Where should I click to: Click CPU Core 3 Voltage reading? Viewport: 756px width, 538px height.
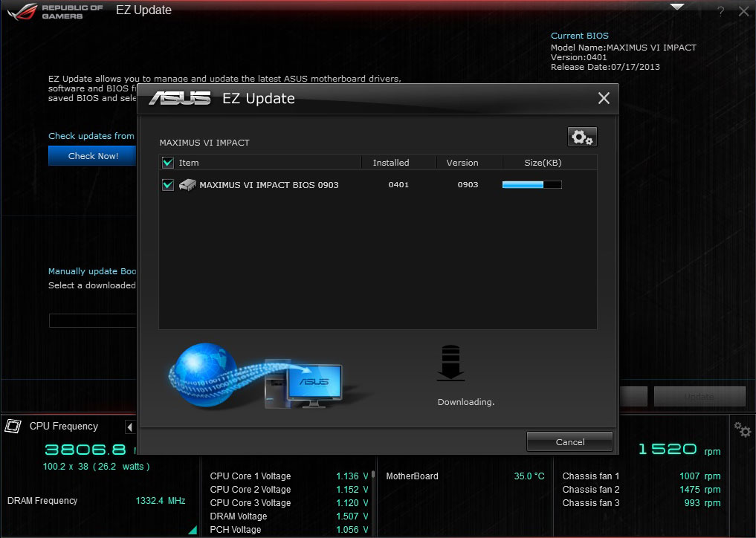352,503
